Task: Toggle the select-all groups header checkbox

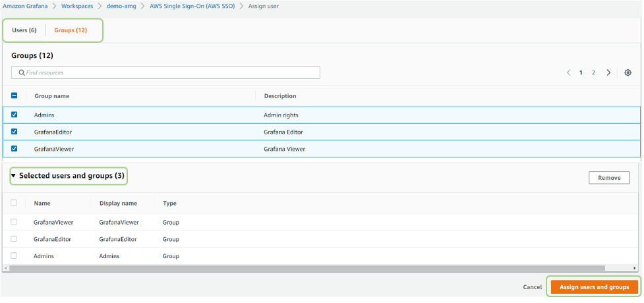Action: 14,96
